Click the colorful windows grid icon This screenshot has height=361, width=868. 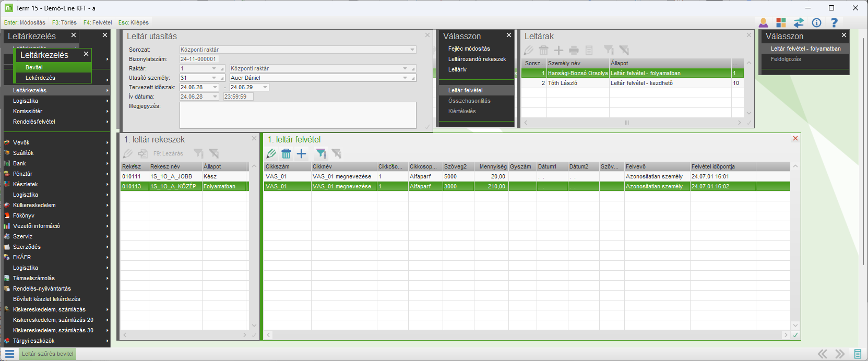(781, 22)
